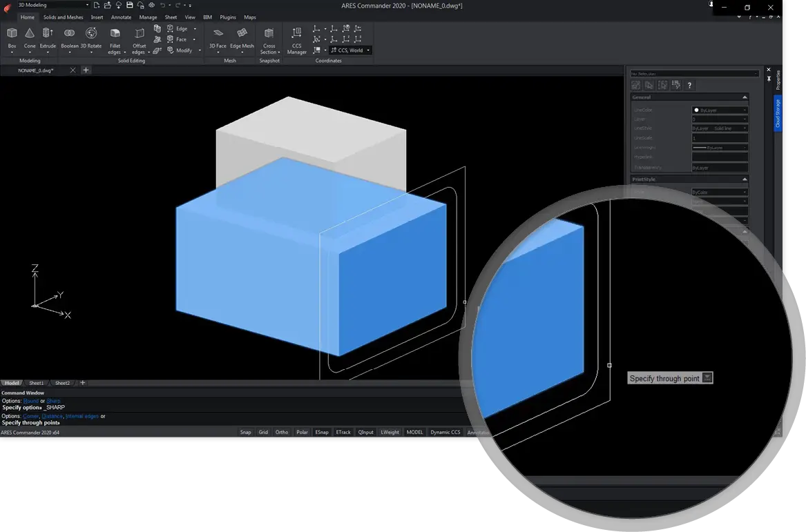
Task: Click the LineScale value field
Action: (720, 138)
